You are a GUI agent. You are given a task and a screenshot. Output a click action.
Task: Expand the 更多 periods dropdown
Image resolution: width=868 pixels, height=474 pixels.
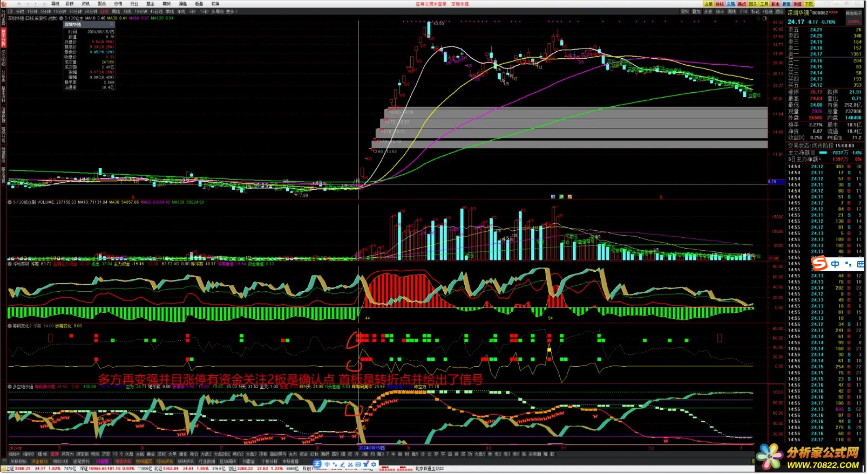pos(232,11)
